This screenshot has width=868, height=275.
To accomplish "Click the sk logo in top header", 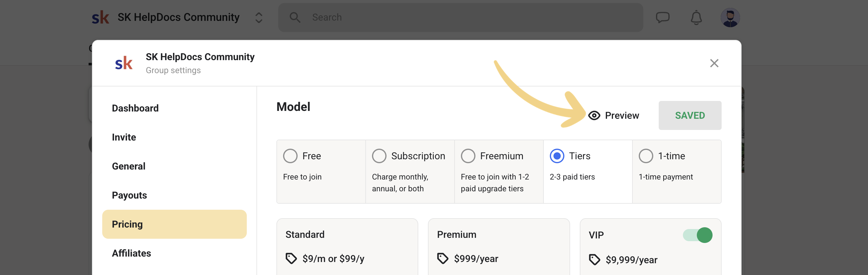I will coord(100,18).
